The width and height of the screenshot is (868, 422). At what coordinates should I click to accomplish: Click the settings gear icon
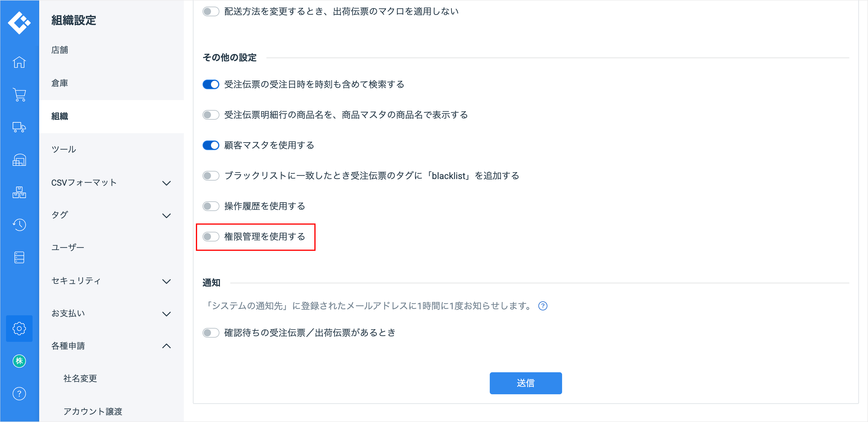coord(19,328)
